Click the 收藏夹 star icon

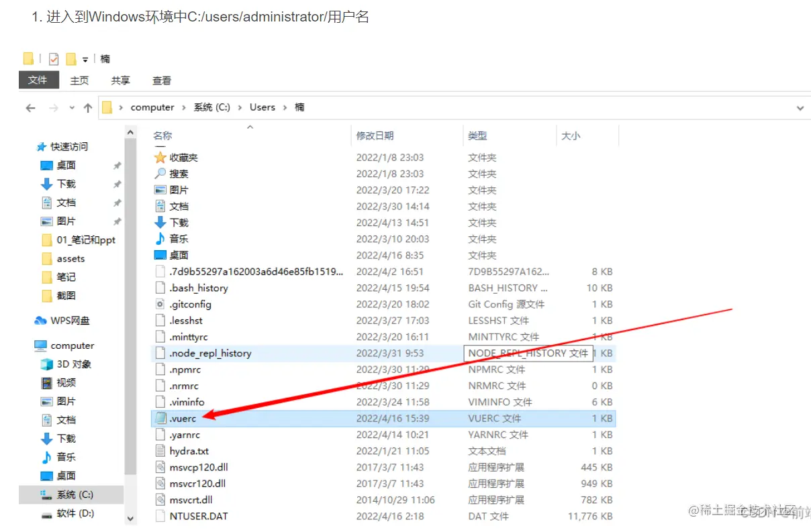click(160, 158)
